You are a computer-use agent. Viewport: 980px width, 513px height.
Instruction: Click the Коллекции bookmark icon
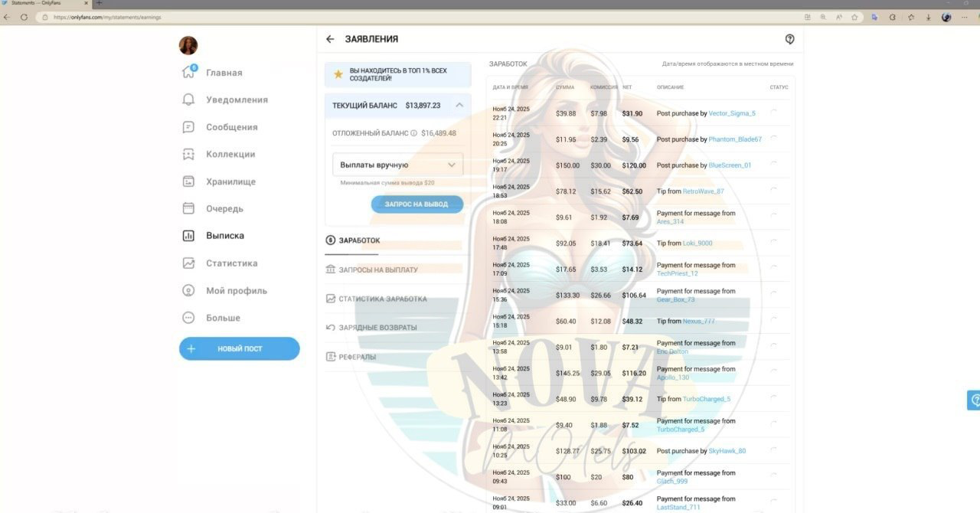tap(188, 154)
